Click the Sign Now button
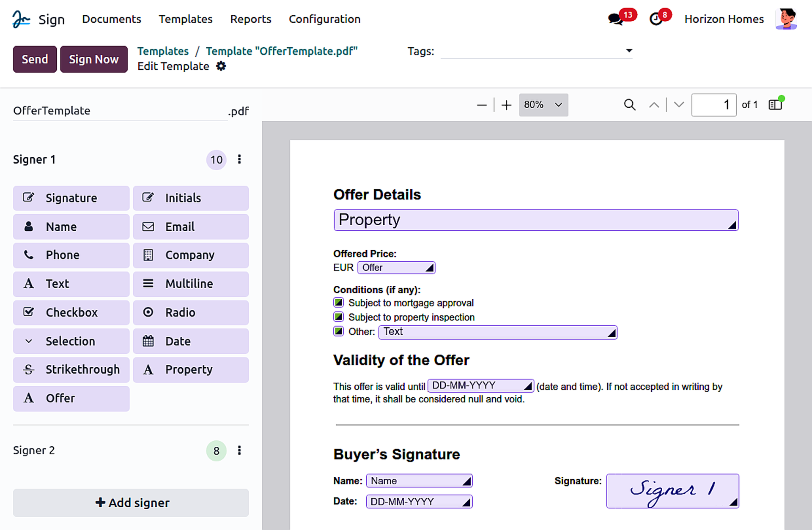The image size is (812, 530). click(93, 59)
